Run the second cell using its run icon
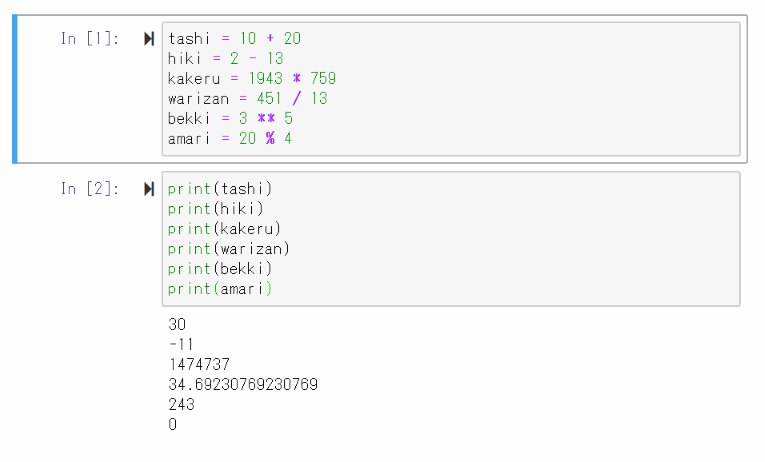The width and height of the screenshot is (765, 462). pos(149,189)
